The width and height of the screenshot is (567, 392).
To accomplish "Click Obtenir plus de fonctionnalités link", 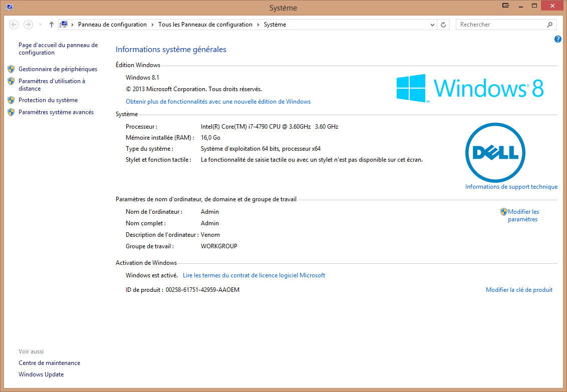I will (218, 102).
